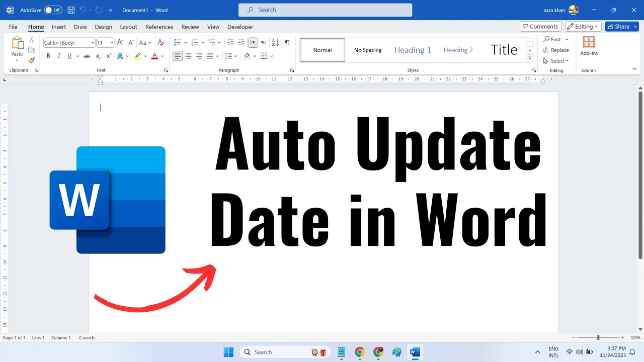Screen dimensions: 644x362
Task: Toggle Show/Hide paragraph marks
Action: [287, 43]
